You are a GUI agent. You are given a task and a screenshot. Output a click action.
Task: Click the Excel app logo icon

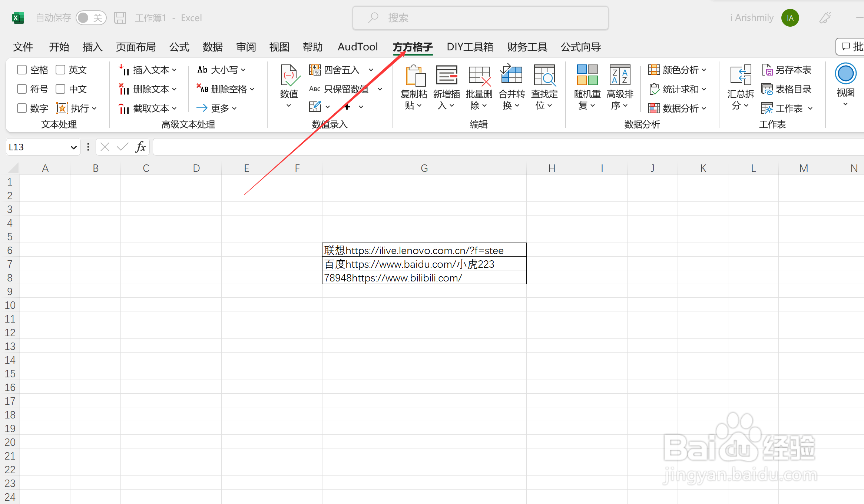17,18
